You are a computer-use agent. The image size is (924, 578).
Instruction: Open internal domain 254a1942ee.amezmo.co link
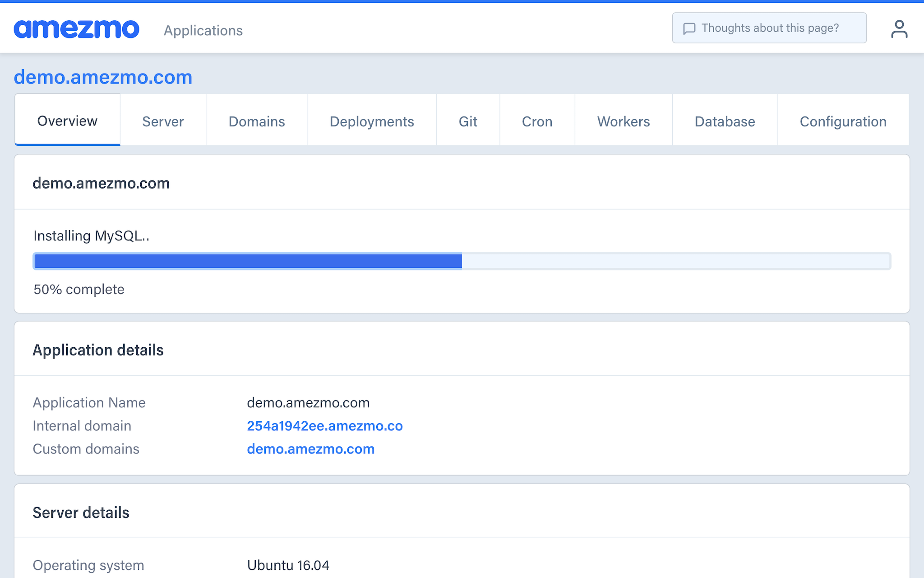(324, 426)
